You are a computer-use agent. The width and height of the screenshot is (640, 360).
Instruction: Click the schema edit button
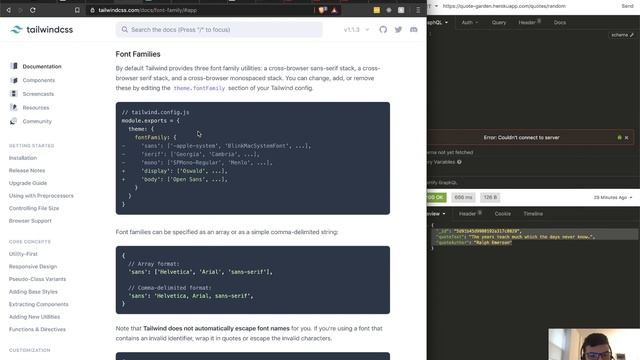622,35
